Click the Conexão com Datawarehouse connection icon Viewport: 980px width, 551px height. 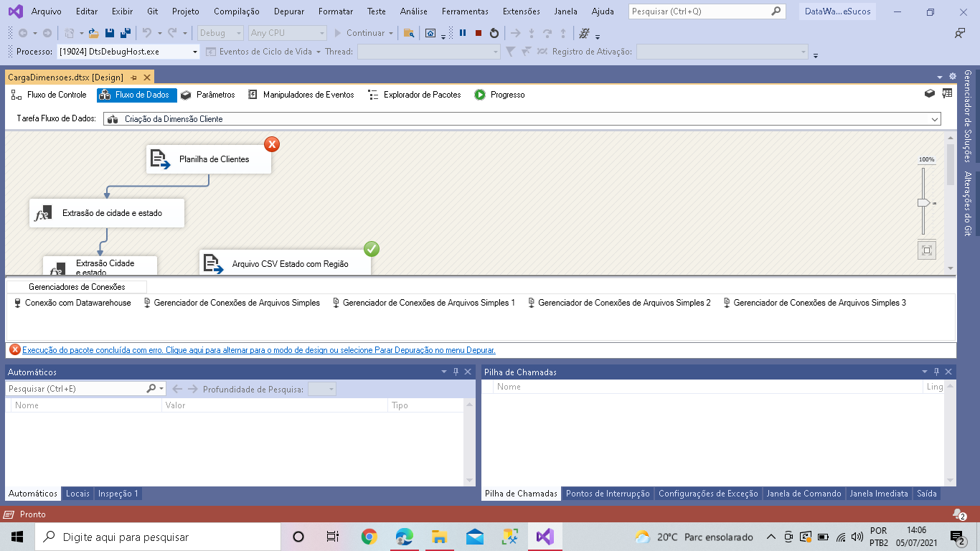18,303
